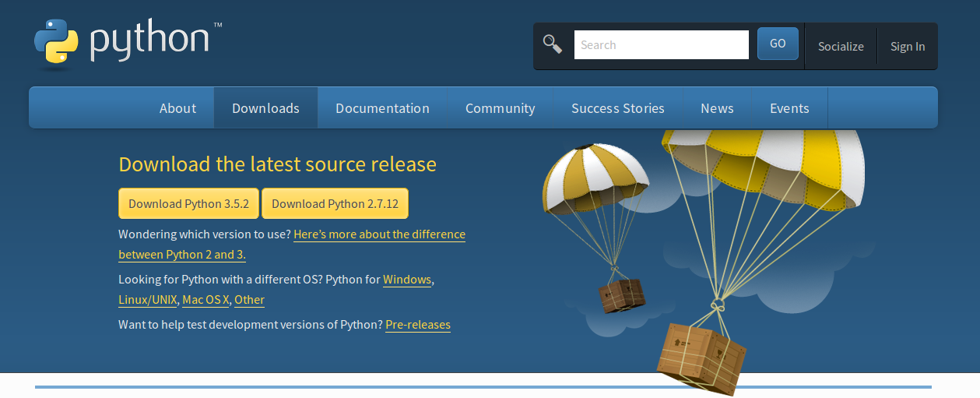
Task: Open the Sign In link
Action: click(x=908, y=46)
